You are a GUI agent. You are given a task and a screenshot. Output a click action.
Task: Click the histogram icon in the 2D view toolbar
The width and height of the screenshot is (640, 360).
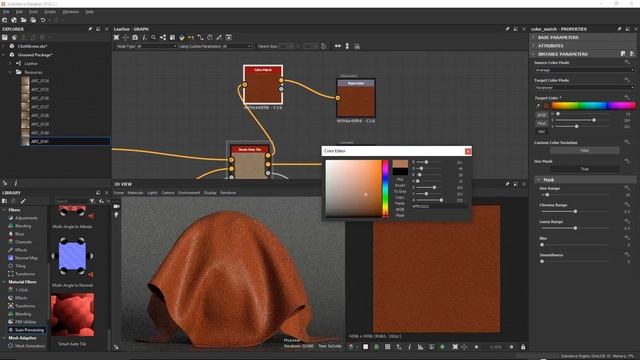(x=420, y=347)
